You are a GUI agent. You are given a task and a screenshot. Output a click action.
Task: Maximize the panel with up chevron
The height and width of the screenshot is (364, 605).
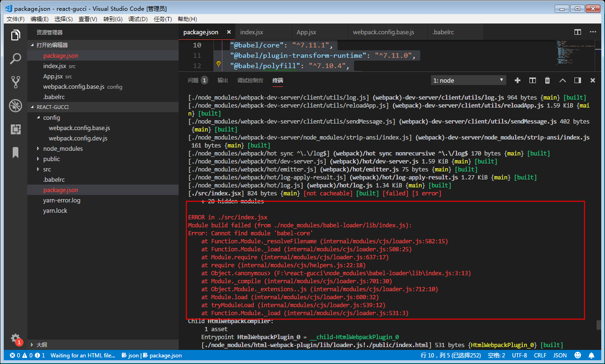(563, 80)
